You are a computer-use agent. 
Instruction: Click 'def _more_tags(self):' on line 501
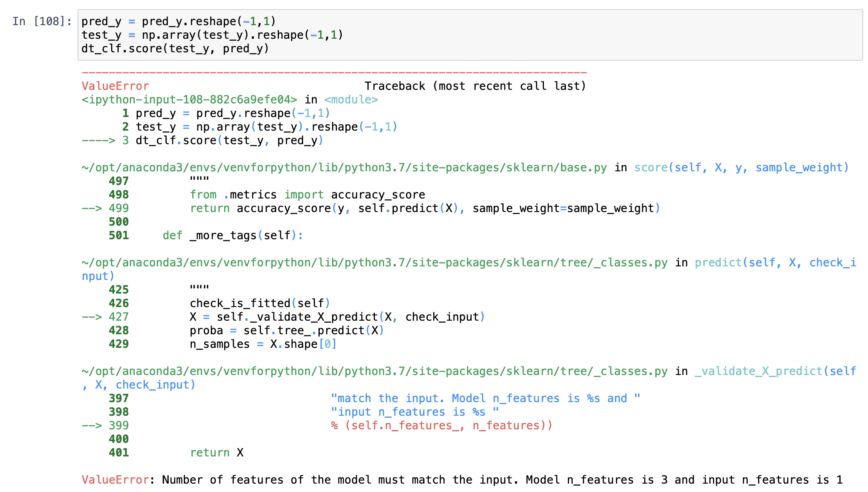pos(233,236)
